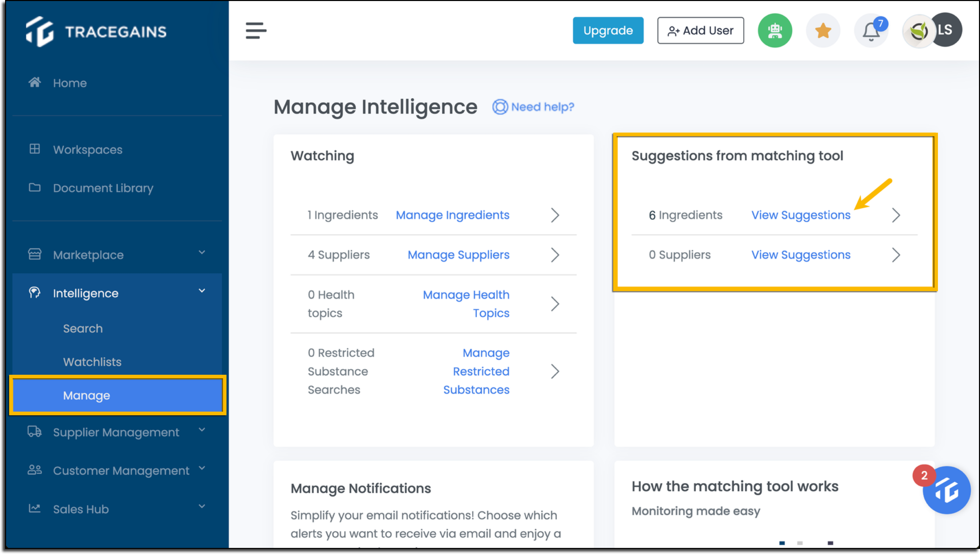
Task: Click the star favorites icon
Action: [x=823, y=30]
